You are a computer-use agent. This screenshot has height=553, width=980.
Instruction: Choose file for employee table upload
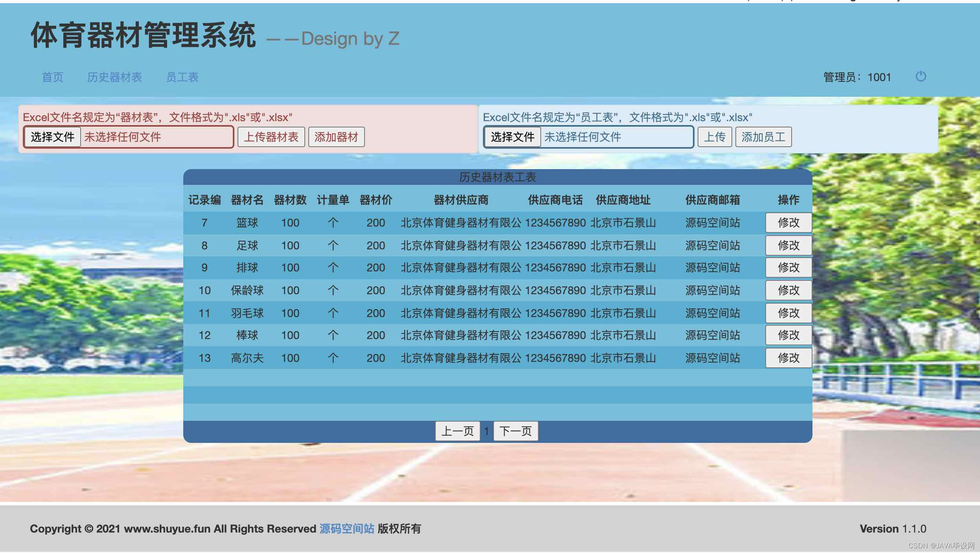coord(512,137)
